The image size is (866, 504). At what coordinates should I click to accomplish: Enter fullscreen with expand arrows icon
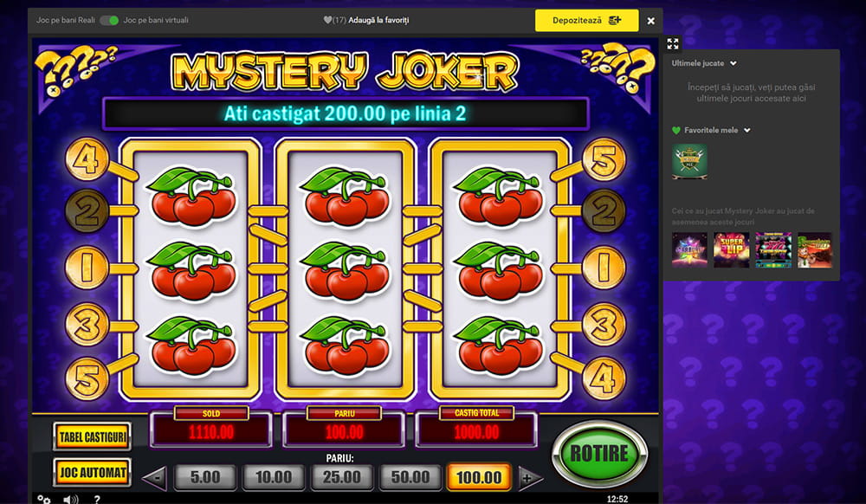pos(673,43)
